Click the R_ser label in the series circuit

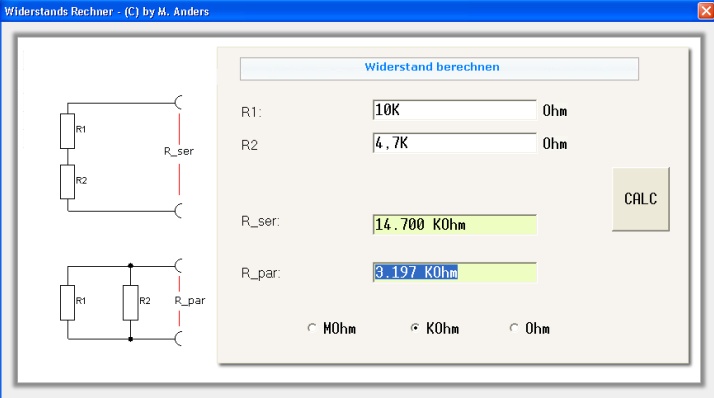pos(178,151)
